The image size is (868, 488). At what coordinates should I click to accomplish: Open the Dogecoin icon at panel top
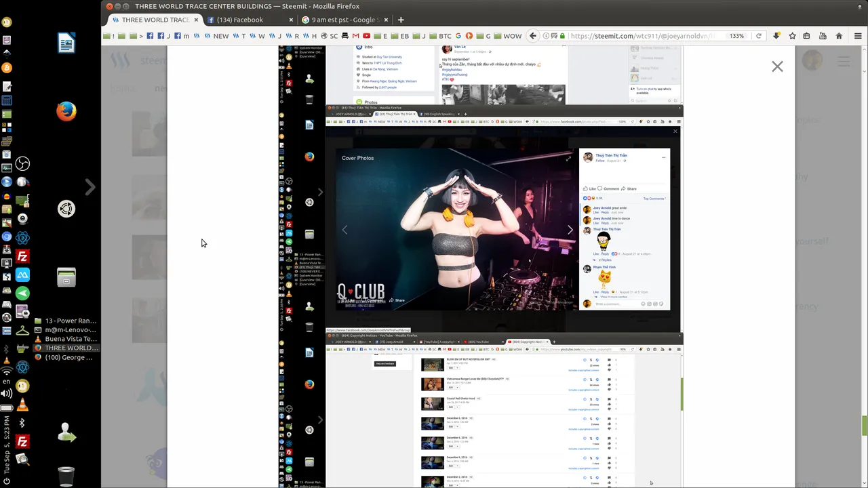tap(7, 22)
